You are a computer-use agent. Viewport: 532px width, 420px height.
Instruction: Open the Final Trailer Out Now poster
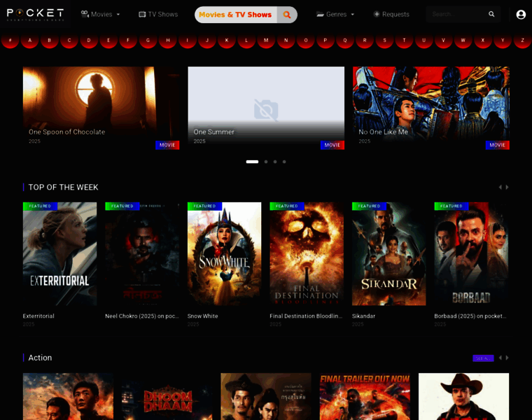tap(365, 397)
